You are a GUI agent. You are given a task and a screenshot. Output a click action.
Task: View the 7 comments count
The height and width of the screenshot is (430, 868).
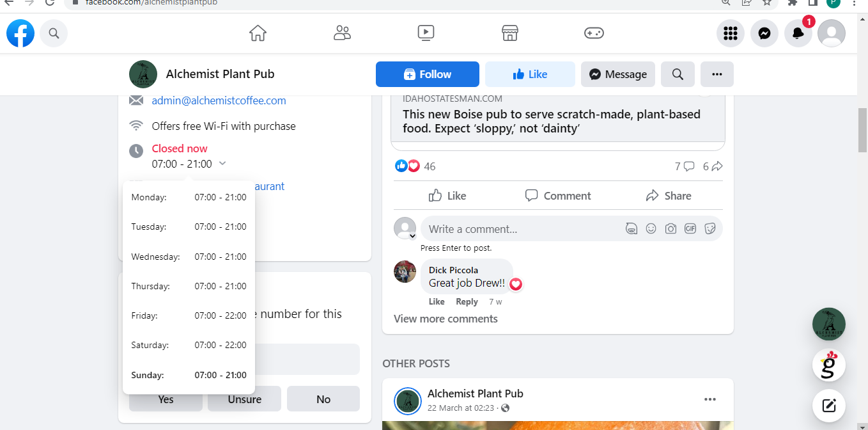(x=685, y=166)
